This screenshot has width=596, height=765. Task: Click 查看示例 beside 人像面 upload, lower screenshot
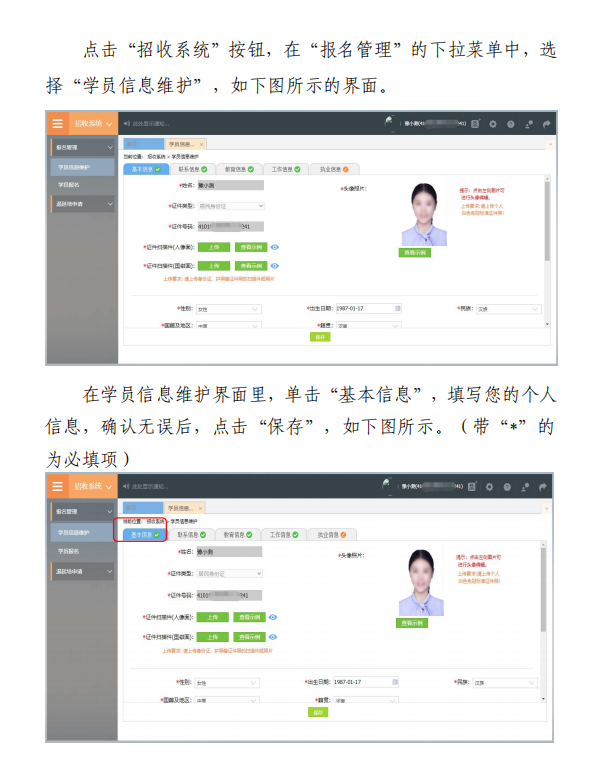pyautogui.click(x=249, y=617)
